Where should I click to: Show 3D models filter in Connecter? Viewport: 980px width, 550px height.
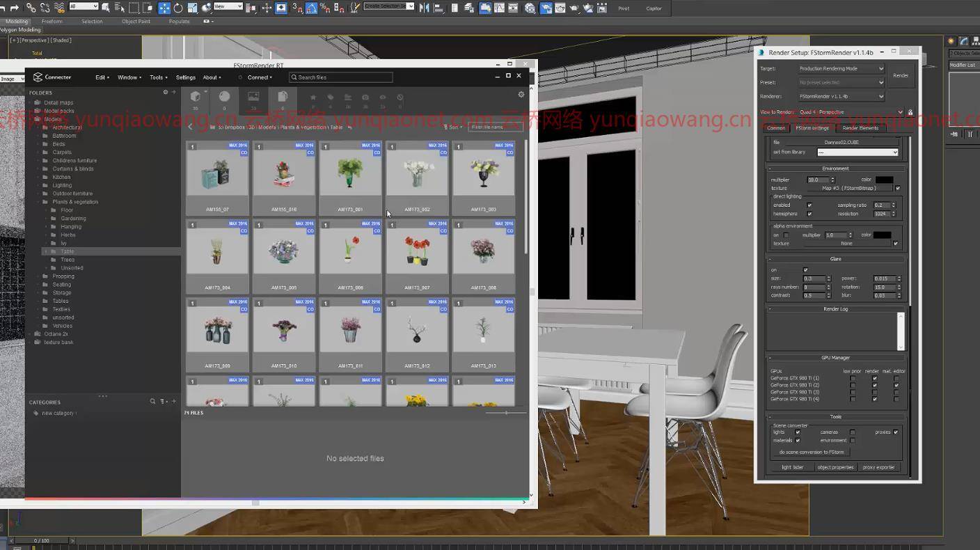click(196, 97)
